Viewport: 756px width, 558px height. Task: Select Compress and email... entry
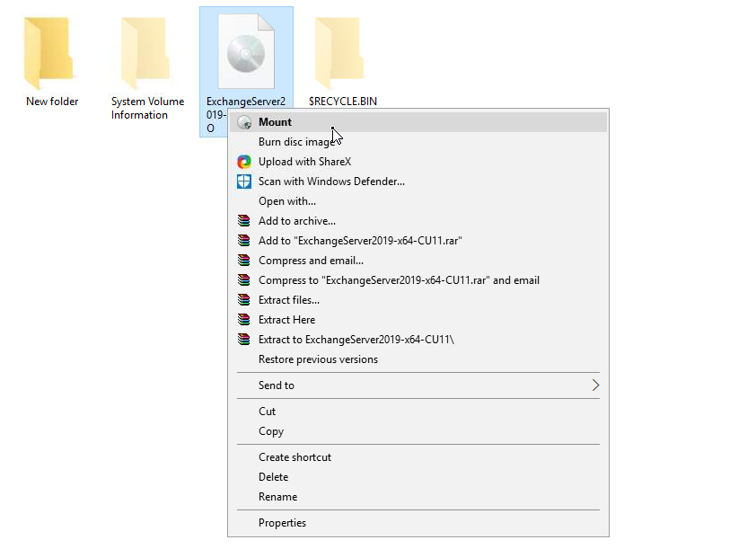[x=418, y=261]
